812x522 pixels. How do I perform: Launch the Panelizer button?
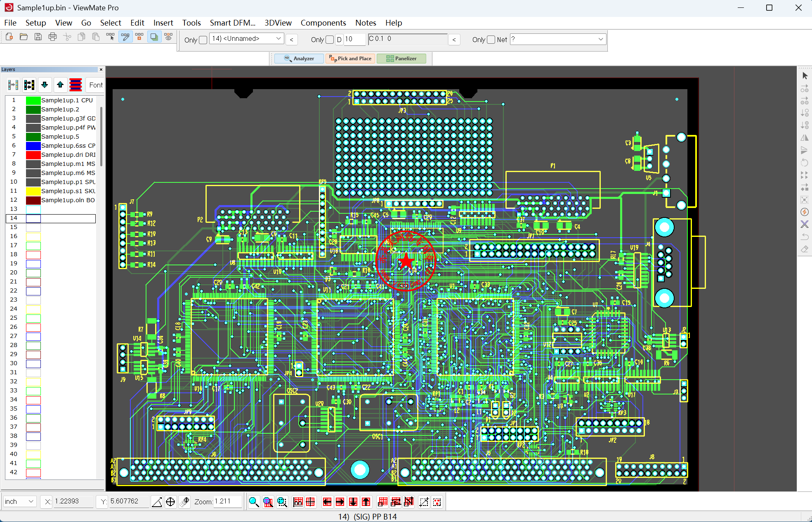pos(401,59)
